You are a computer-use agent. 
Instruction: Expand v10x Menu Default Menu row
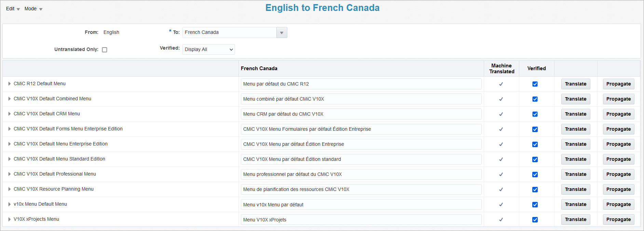pos(10,204)
